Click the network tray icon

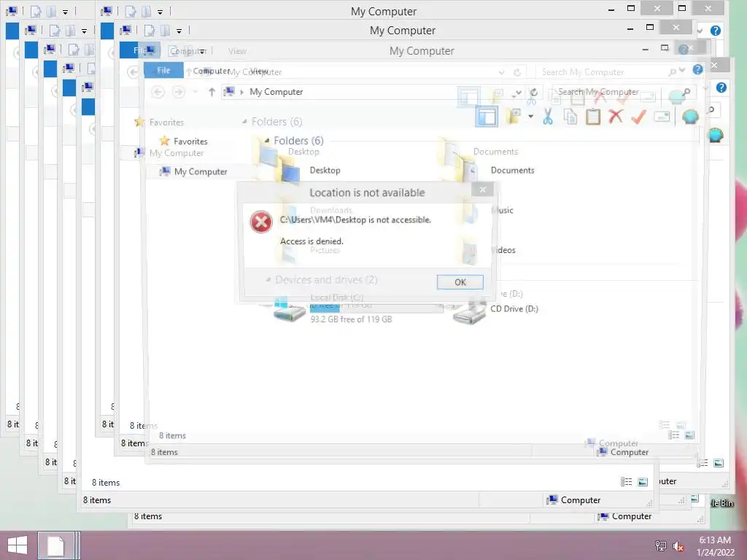coord(661,545)
